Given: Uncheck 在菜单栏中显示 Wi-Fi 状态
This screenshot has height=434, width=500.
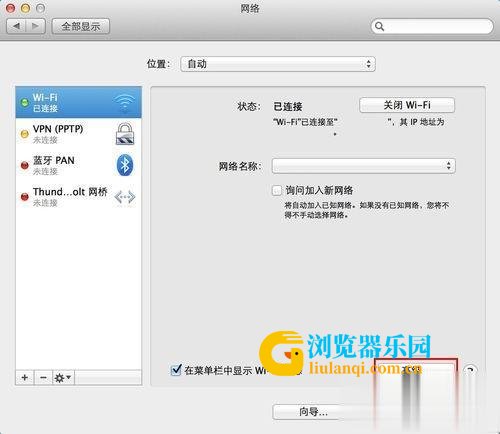Looking at the screenshot, I should pos(176,370).
